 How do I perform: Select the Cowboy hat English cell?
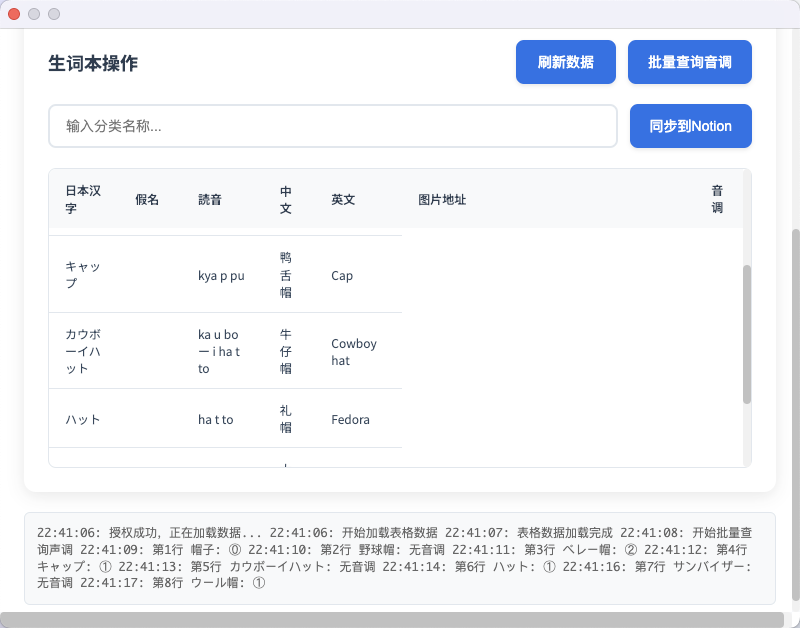click(x=354, y=351)
